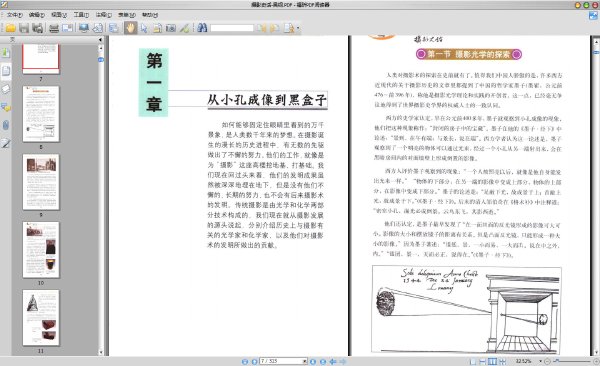The image size is (600, 366).
Task: Switch to single page view
Action: click(x=473, y=361)
